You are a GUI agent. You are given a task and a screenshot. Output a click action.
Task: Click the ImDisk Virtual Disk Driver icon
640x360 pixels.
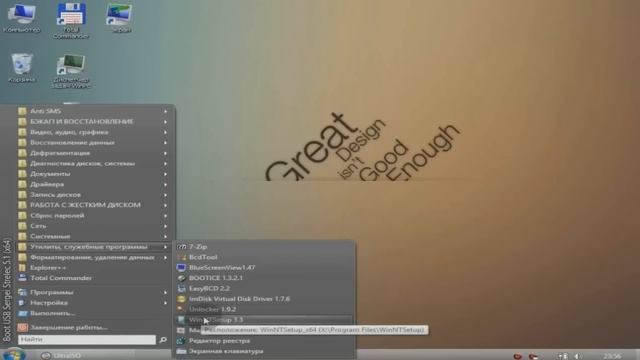click(x=181, y=299)
